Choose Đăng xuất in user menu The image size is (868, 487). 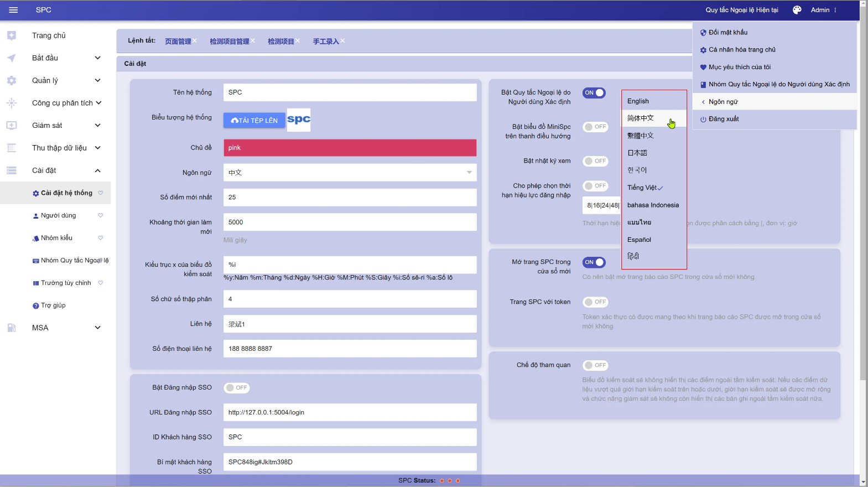point(724,119)
